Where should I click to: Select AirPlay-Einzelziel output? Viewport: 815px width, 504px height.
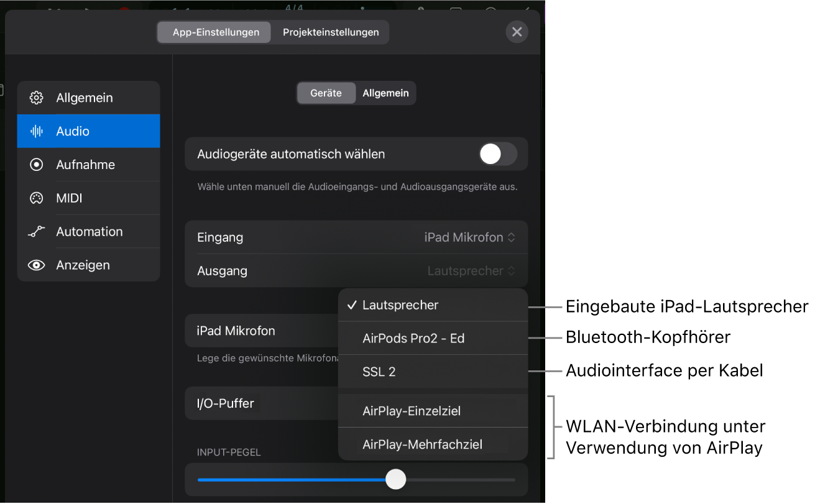(x=433, y=411)
